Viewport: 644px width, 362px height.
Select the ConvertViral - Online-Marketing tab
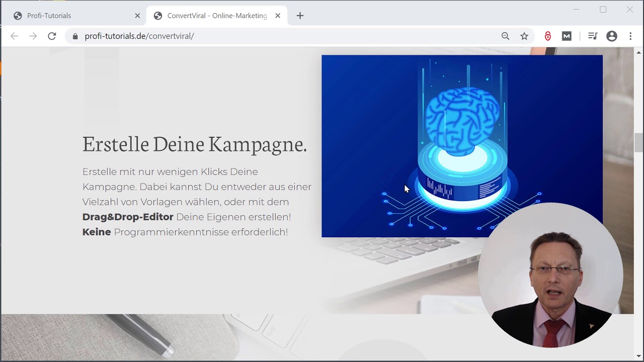click(x=217, y=16)
